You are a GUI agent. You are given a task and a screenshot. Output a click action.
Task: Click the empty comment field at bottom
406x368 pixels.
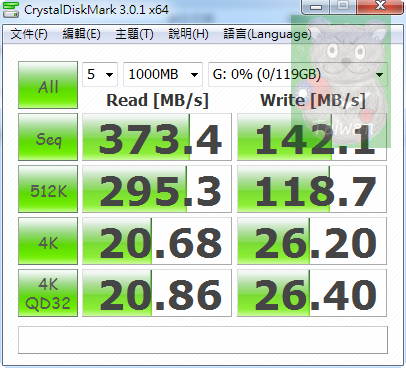click(203, 340)
